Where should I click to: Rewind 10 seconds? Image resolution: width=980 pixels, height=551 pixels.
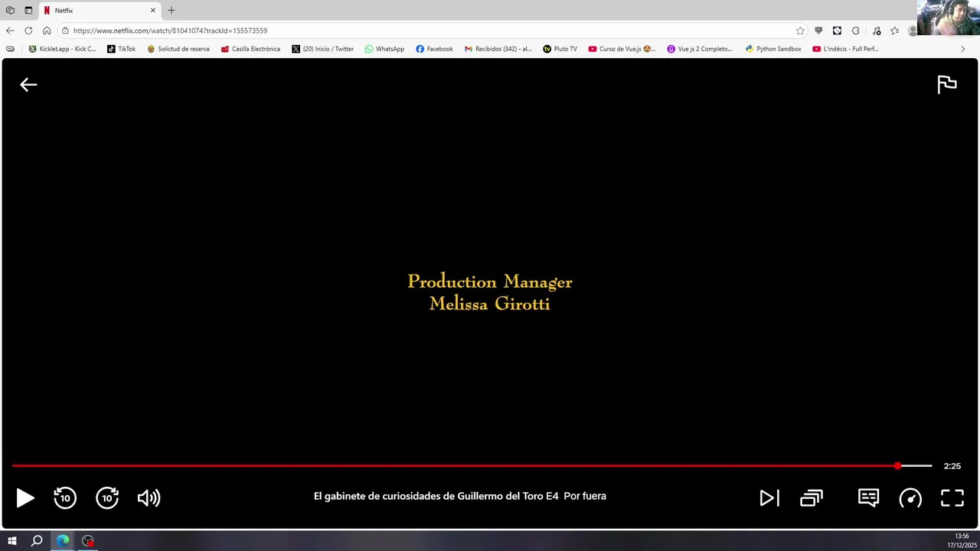(65, 498)
